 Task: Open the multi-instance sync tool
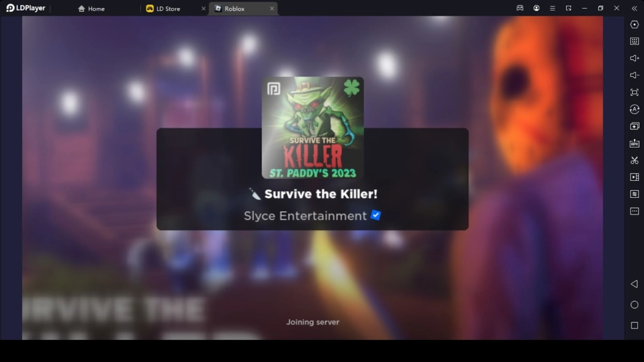click(634, 126)
